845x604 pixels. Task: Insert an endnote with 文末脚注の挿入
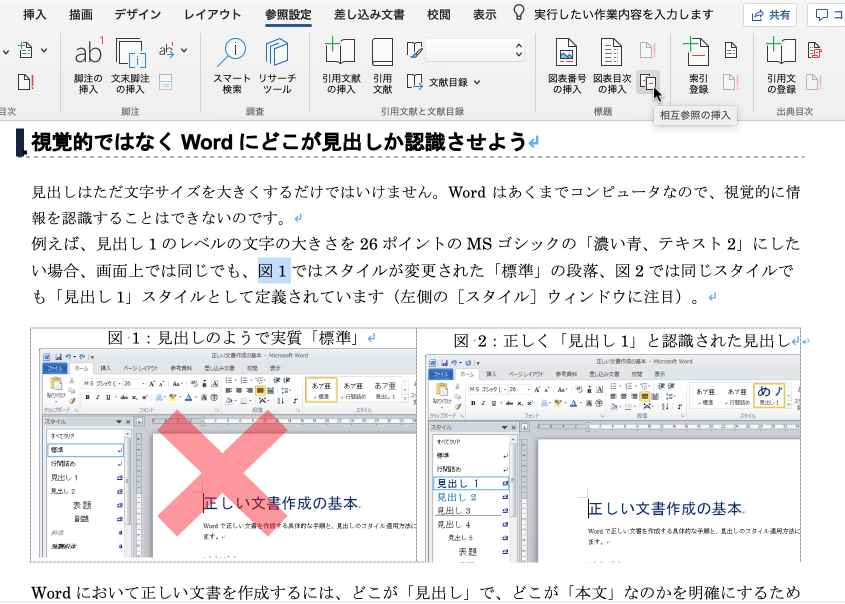pos(130,66)
